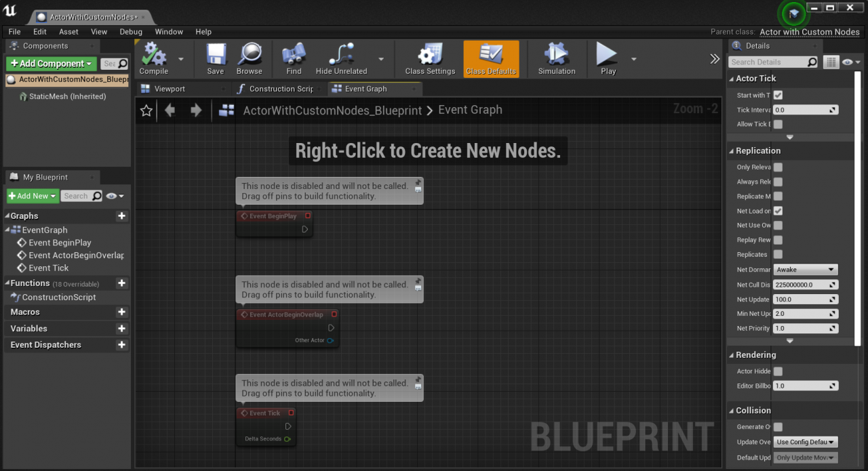Uncheck Start with Tick Enabled checkbox
868x471 pixels.
(x=778, y=95)
